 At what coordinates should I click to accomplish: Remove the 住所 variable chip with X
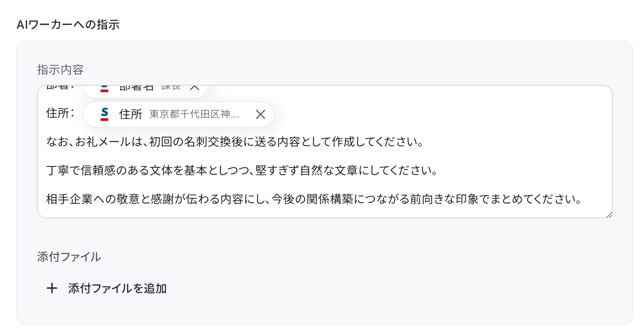pyautogui.click(x=261, y=114)
